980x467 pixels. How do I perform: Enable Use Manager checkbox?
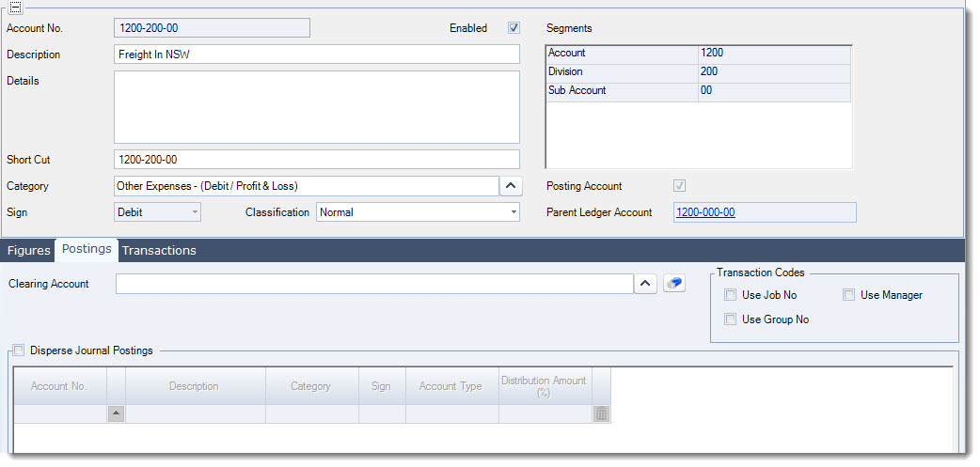pos(848,295)
